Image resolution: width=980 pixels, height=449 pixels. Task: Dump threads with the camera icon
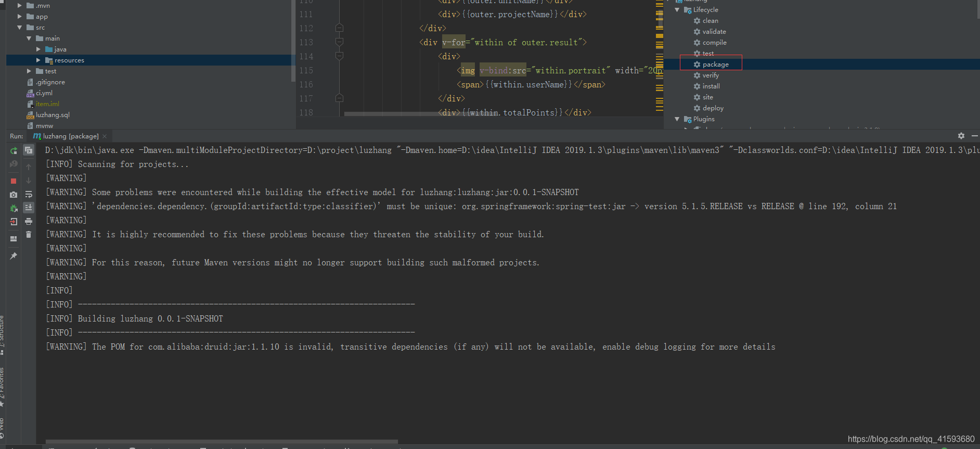click(x=14, y=195)
